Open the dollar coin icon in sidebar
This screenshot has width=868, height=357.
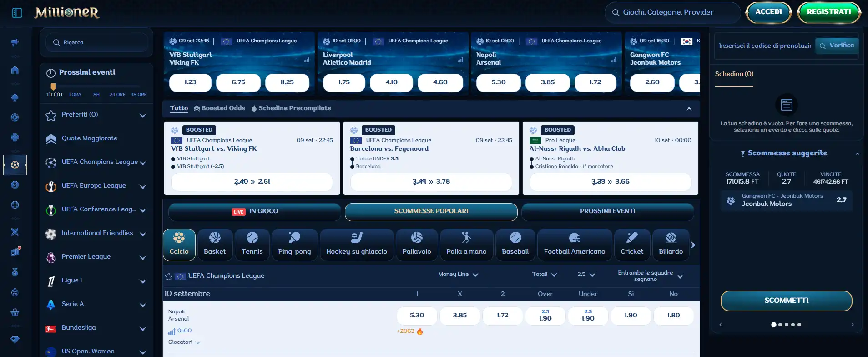tap(15, 185)
